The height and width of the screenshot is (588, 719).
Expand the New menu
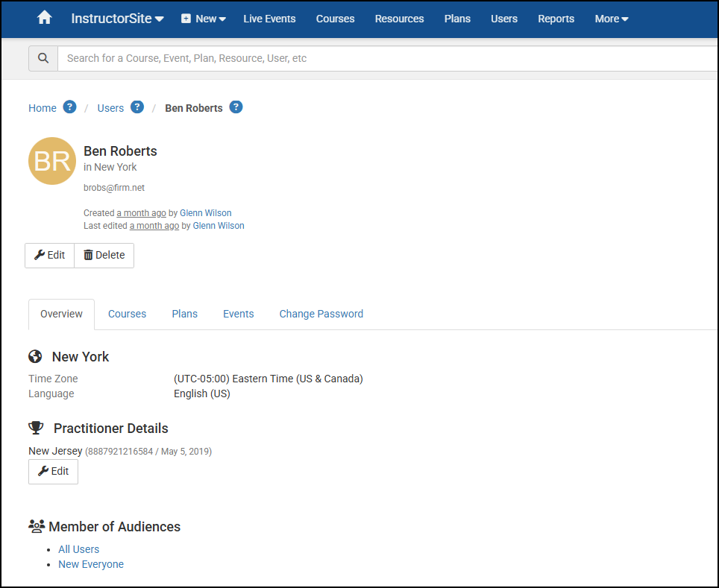pos(204,19)
